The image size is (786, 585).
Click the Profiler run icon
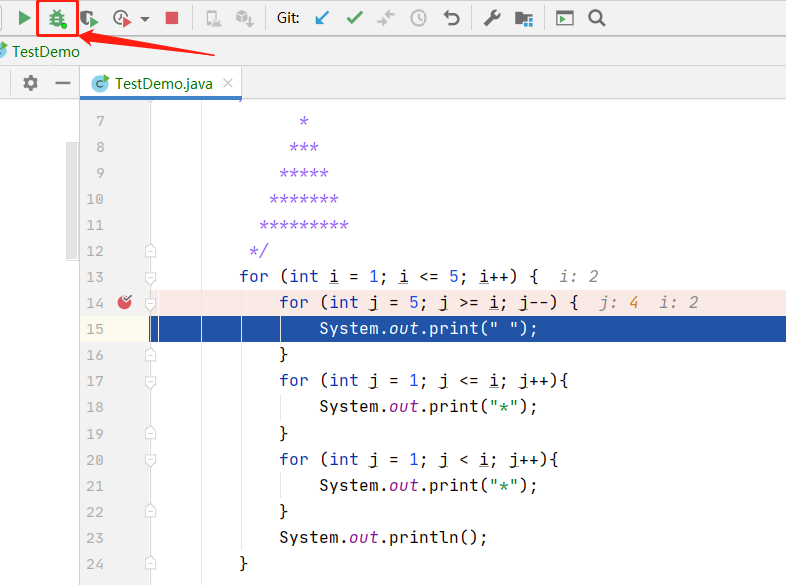point(122,19)
